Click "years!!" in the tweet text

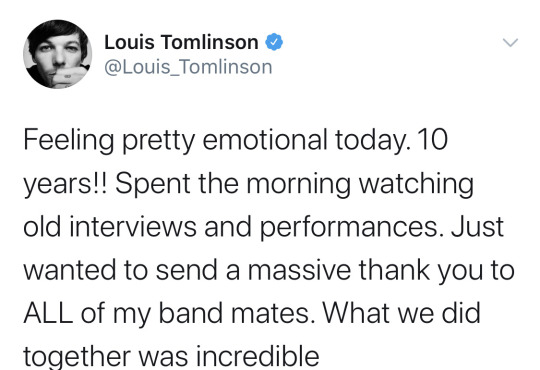click(x=66, y=185)
